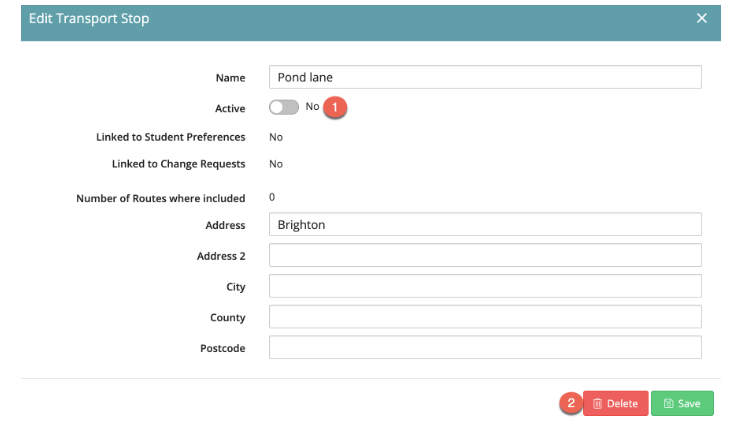Click the empty Address 2 field
This screenshot has width=744, height=432.
(x=485, y=256)
